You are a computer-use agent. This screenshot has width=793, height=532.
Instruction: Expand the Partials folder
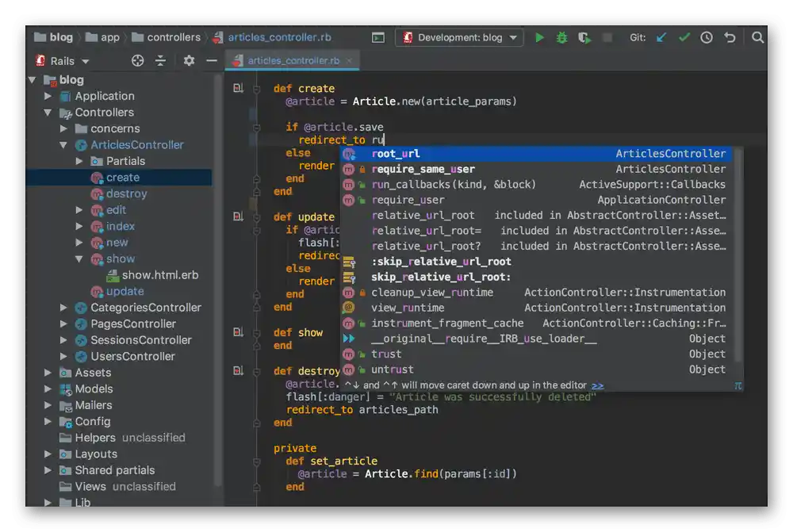(x=79, y=161)
